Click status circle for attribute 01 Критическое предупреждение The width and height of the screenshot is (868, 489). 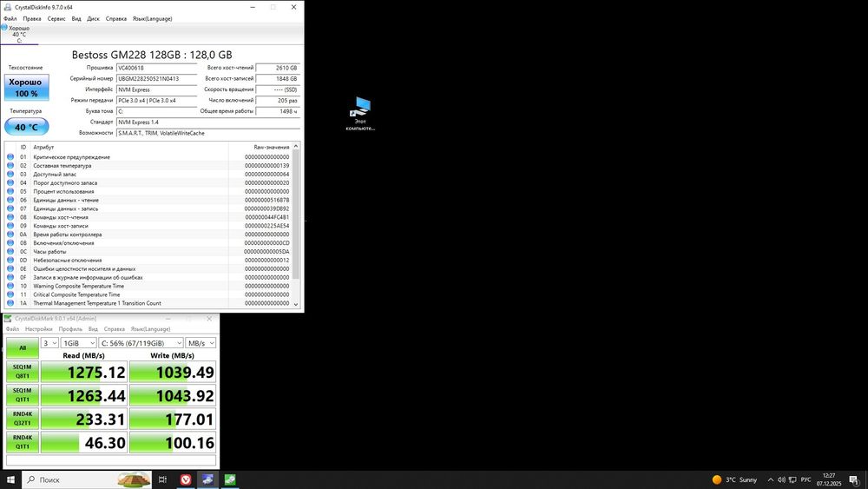10,156
